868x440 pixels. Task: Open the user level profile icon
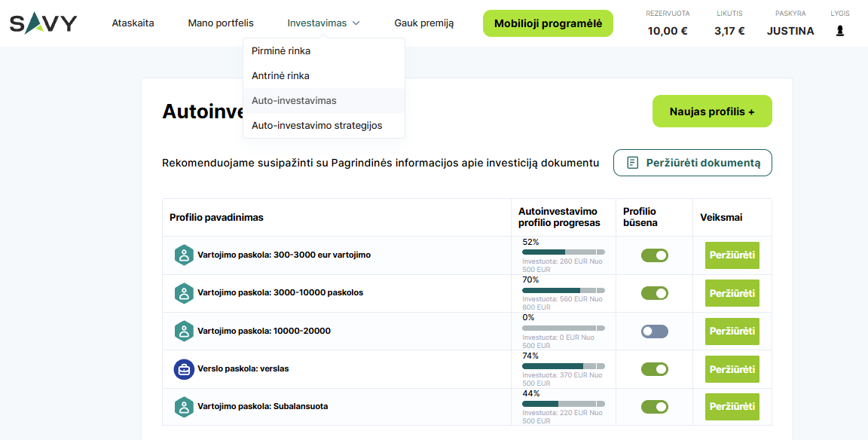(839, 31)
